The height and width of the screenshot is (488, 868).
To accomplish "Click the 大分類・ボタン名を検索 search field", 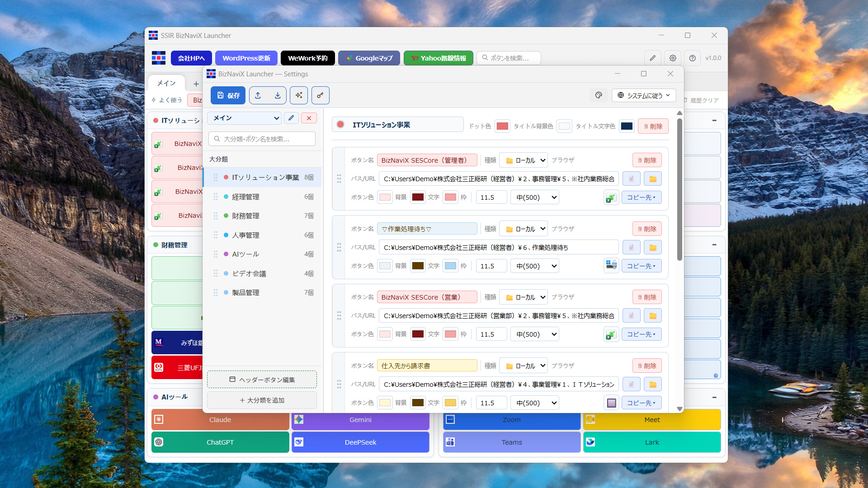I will click(x=262, y=139).
